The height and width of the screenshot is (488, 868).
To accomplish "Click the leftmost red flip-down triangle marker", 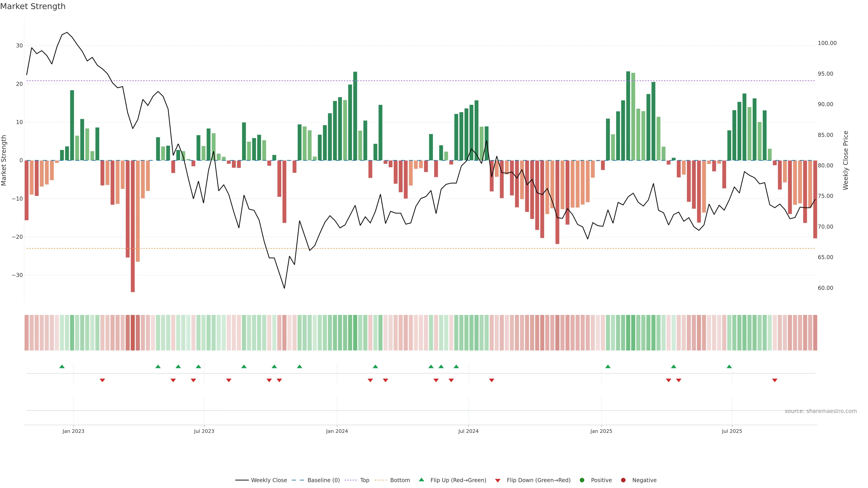I will (x=102, y=380).
